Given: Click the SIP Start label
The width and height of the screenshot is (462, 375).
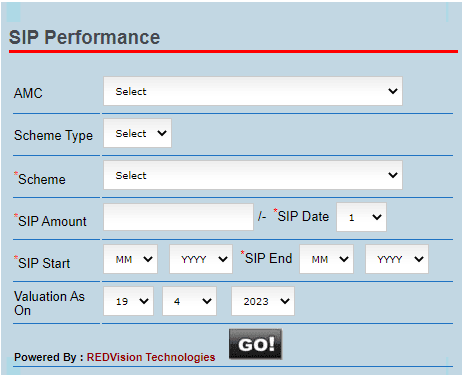Looking at the screenshot, I should [44, 263].
